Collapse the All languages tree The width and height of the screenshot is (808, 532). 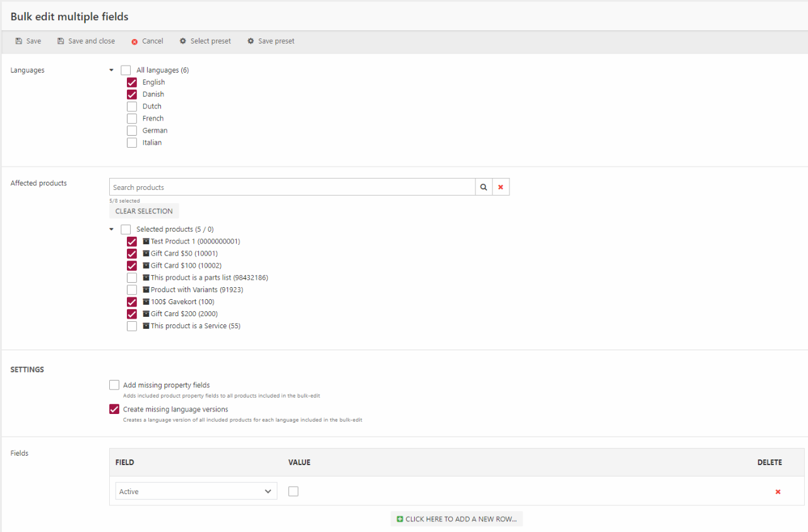click(x=112, y=70)
